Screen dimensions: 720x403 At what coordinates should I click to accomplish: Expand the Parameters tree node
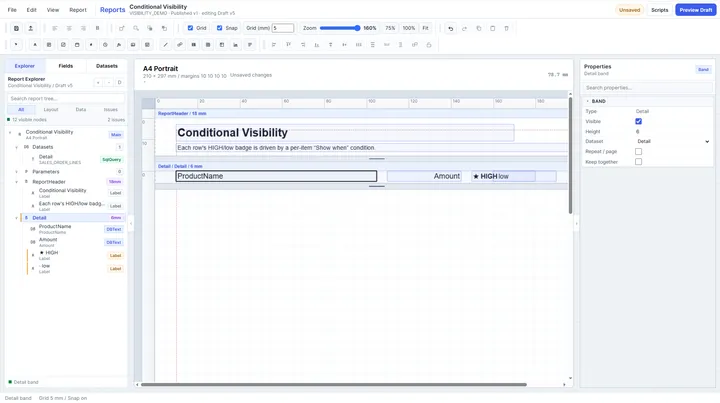click(x=17, y=172)
